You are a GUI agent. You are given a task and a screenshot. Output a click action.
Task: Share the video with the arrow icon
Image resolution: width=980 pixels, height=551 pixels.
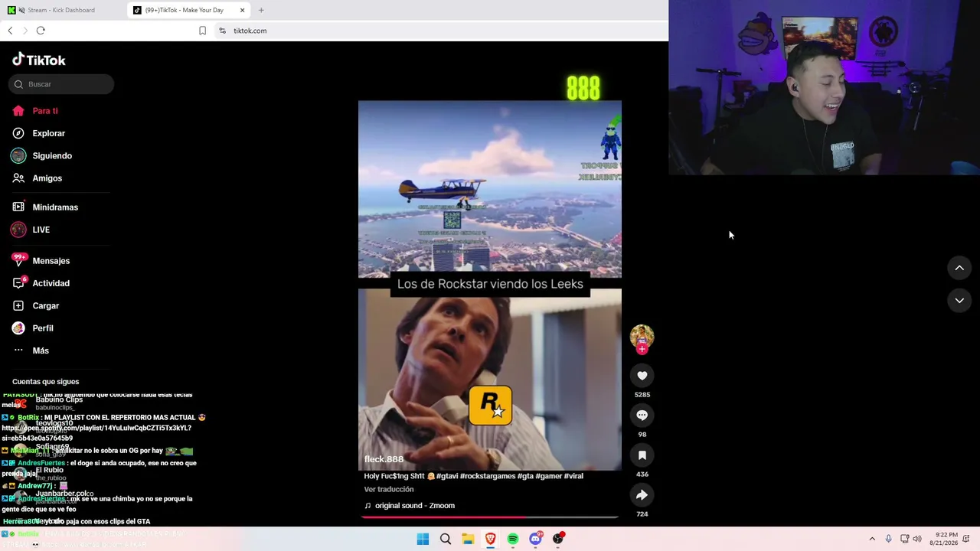tap(642, 495)
